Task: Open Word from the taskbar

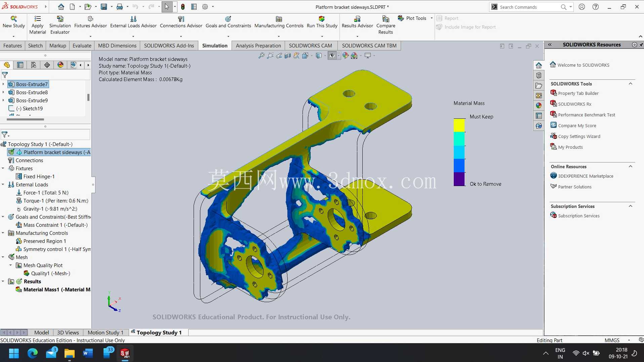Action: coord(88,353)
